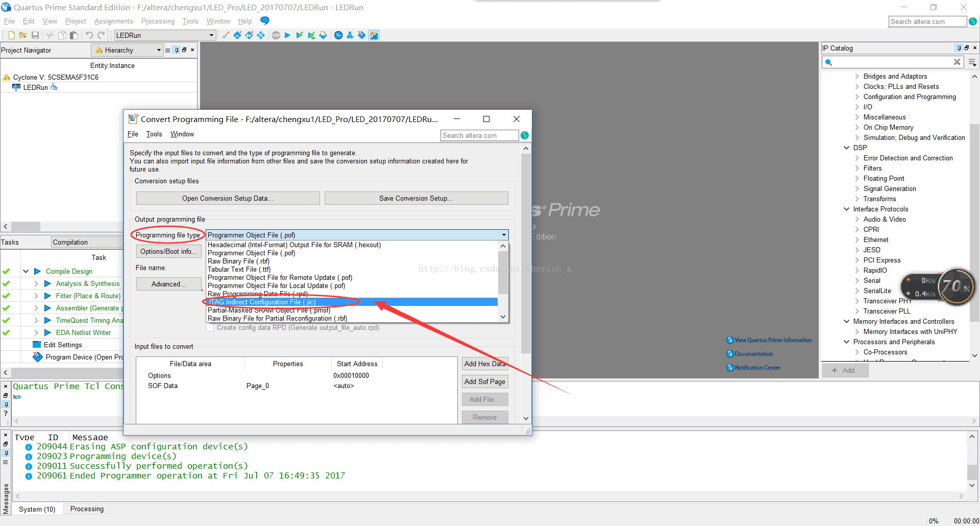Image resolution: width=980 pixels, height=526 pixels.
Task: Click the IP Catalog vertical scrollbar
Action: (974, 216)
